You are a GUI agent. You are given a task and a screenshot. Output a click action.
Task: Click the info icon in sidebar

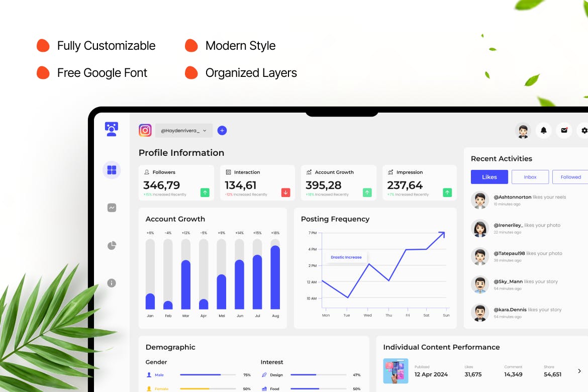pyautogui.click(x=112, y=283)
